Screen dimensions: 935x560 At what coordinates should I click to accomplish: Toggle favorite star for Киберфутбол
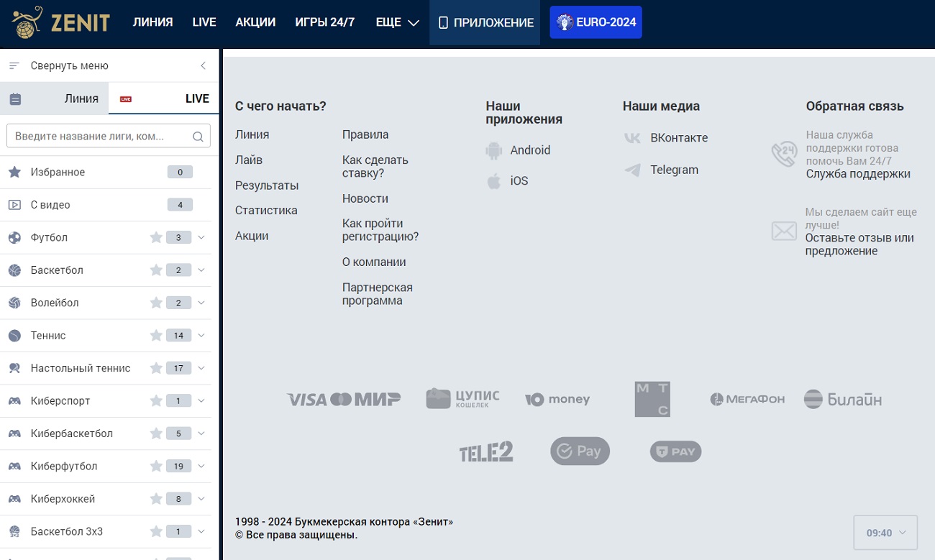coord(156,467)
